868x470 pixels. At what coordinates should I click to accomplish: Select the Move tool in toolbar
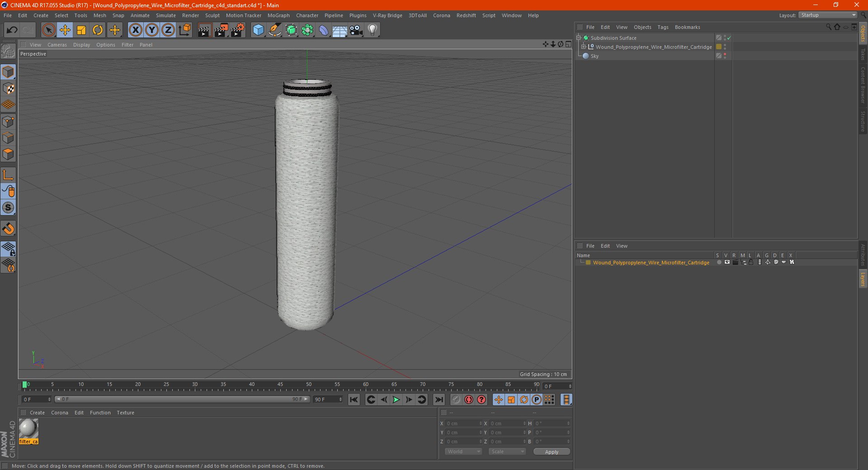pos(65,30)
